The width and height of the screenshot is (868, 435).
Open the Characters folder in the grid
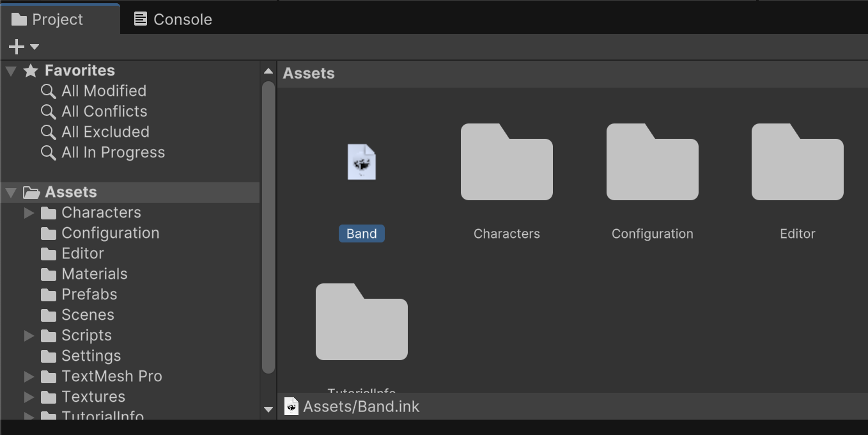506,162
